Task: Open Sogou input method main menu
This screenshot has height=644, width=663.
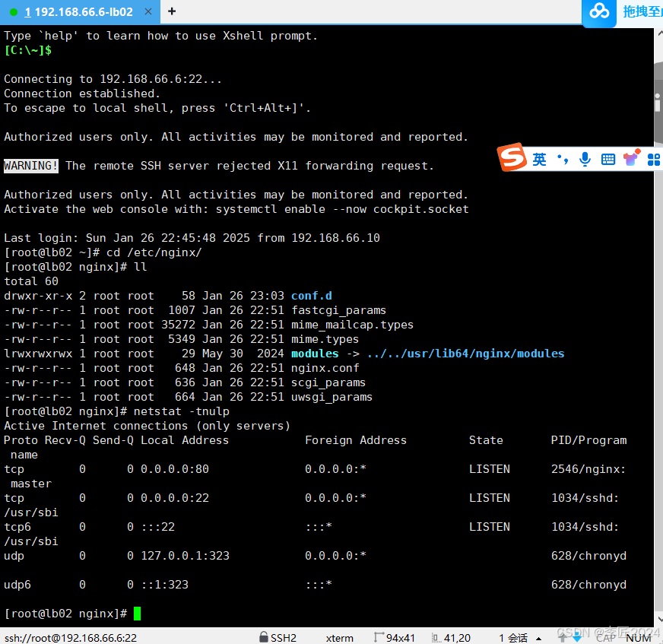Action: [511, 158]
